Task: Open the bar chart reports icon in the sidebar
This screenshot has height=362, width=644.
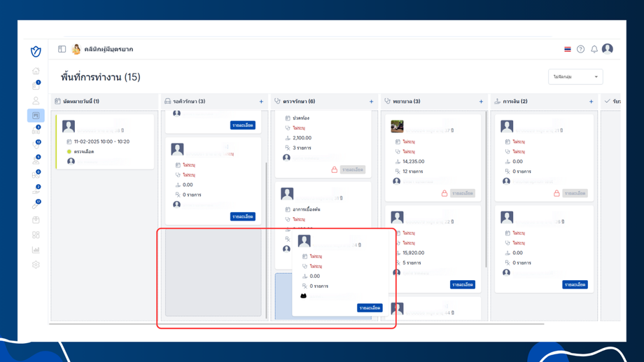Action: (36, 250)
